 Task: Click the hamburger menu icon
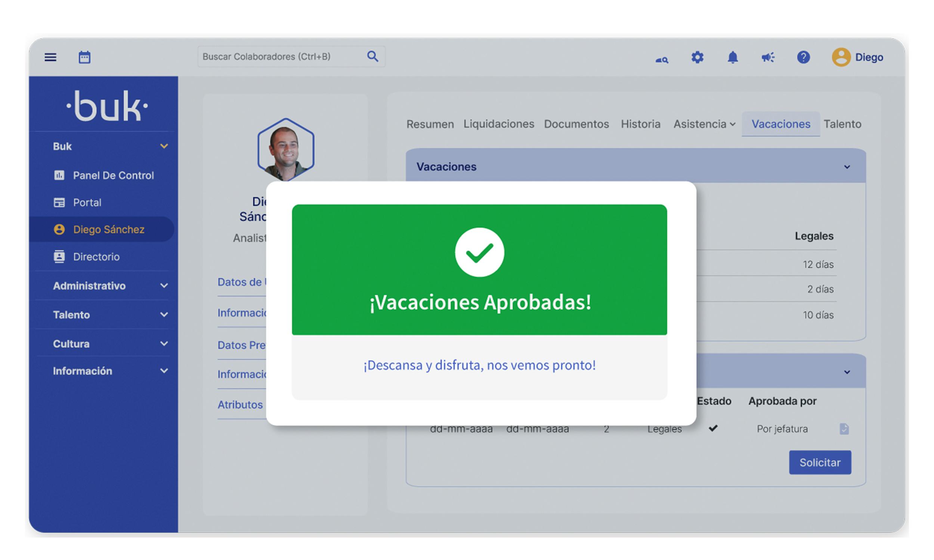click(x=50, y=57)
